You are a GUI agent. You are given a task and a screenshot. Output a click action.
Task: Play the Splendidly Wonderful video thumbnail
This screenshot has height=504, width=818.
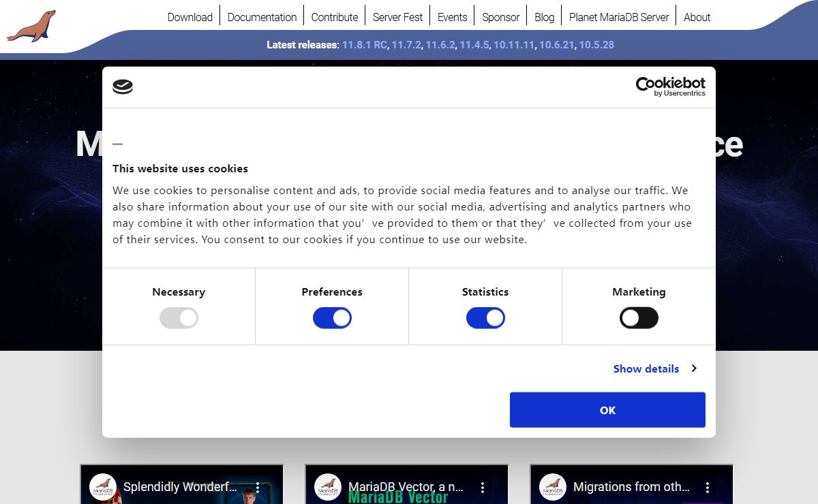(181, 485)
